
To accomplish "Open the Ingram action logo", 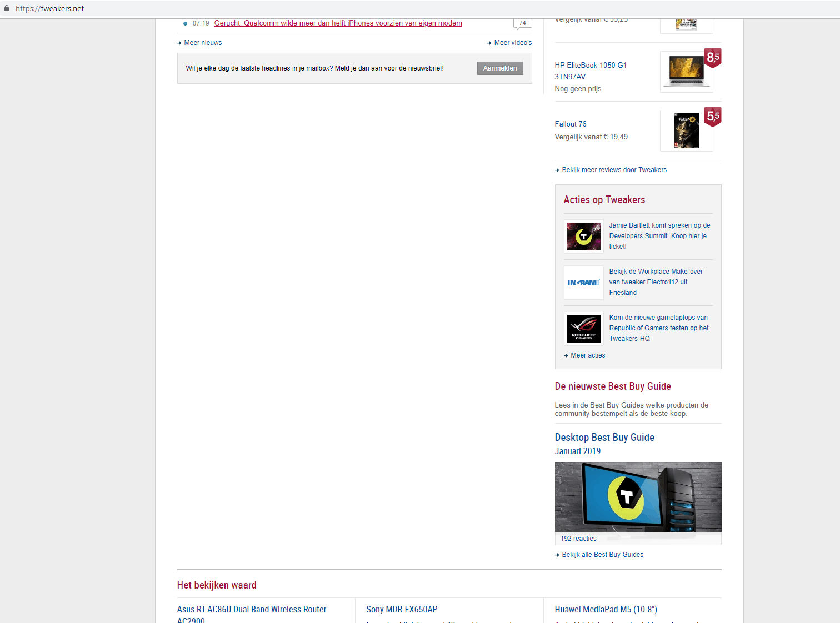I will (584, 283).
